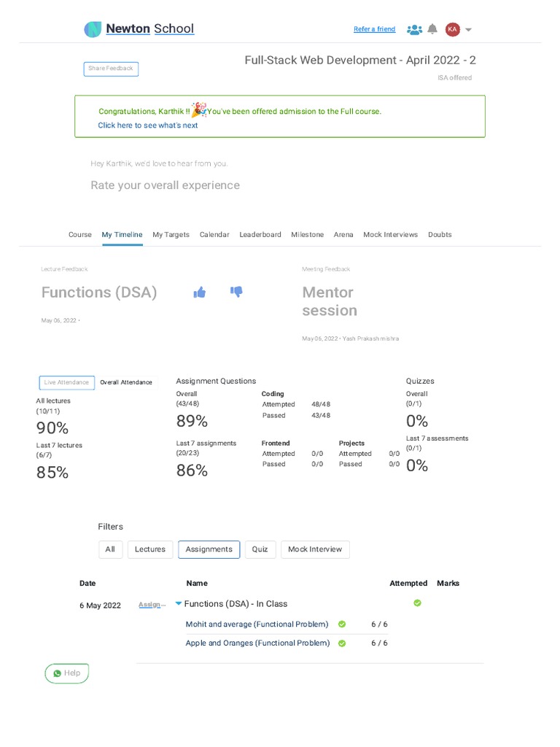Open the account dropdown arrow
The height and width of the screenshot is (747, 560).
click(469, 30)
